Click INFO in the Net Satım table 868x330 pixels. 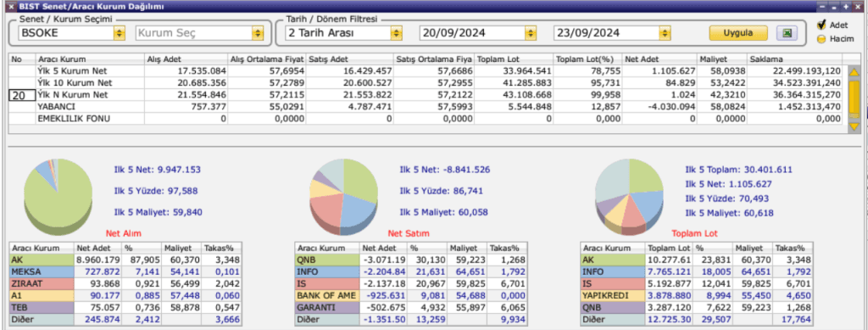tap(327, 271)
